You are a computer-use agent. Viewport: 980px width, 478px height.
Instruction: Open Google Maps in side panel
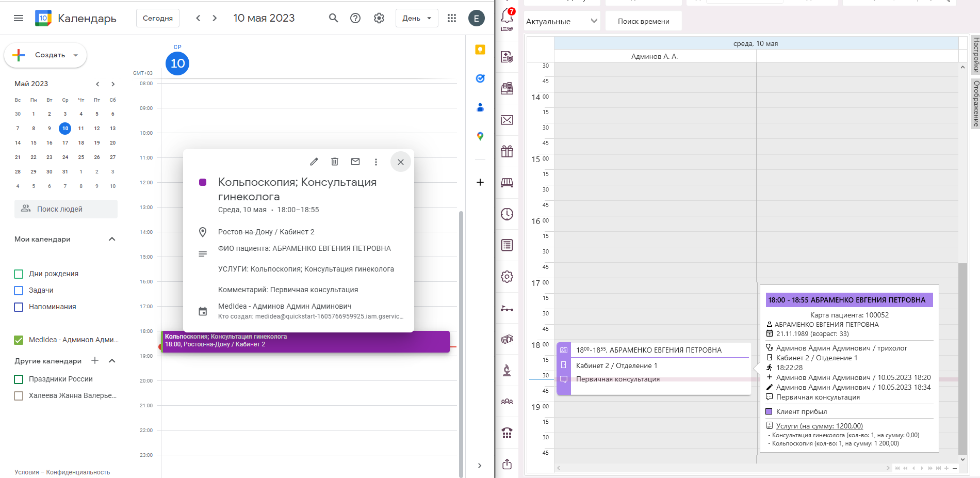(480, 136)
